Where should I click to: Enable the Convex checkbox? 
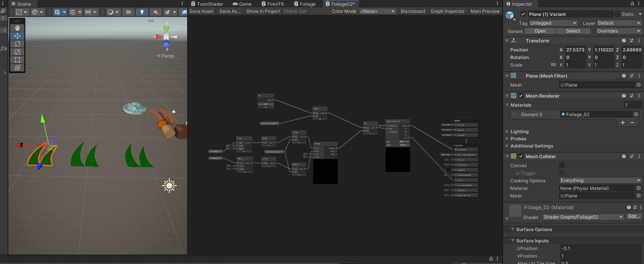click(562, 165)
